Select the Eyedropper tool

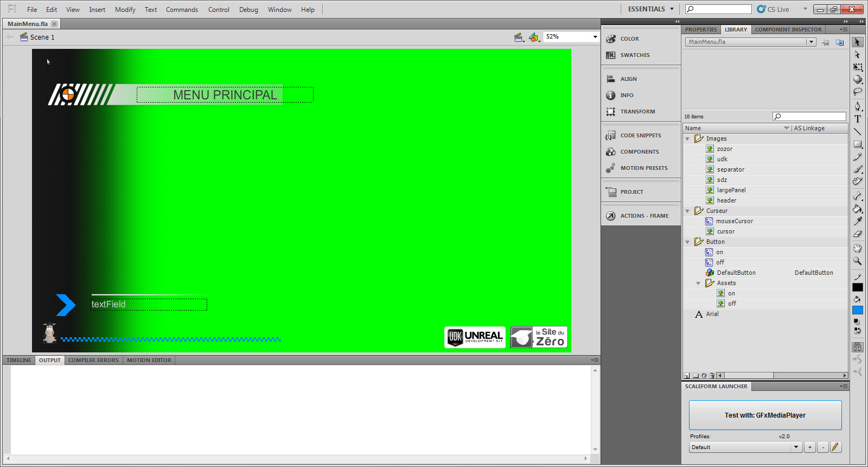pos(857,221)
